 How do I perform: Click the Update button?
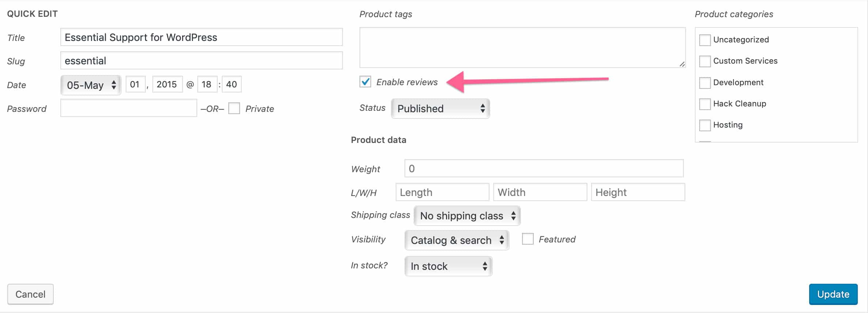click(833, 294)
